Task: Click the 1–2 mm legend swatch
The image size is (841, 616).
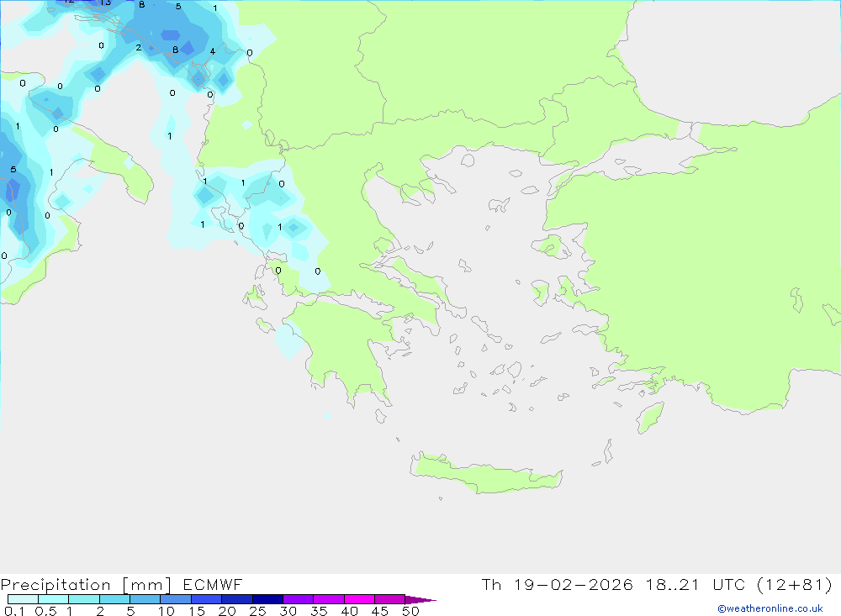Action: (x=83, y=599)
